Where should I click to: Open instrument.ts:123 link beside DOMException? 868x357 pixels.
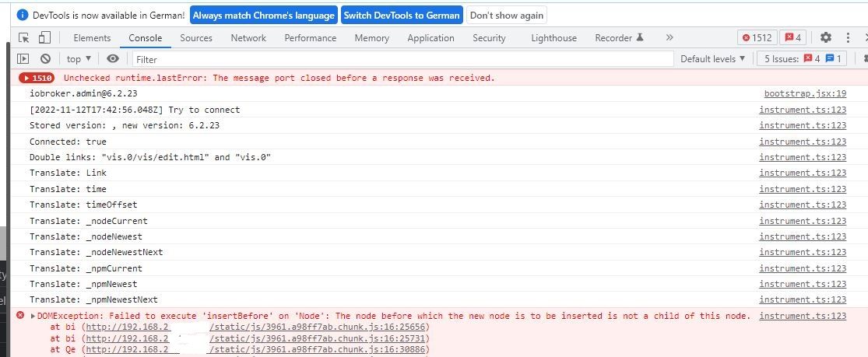803,316
